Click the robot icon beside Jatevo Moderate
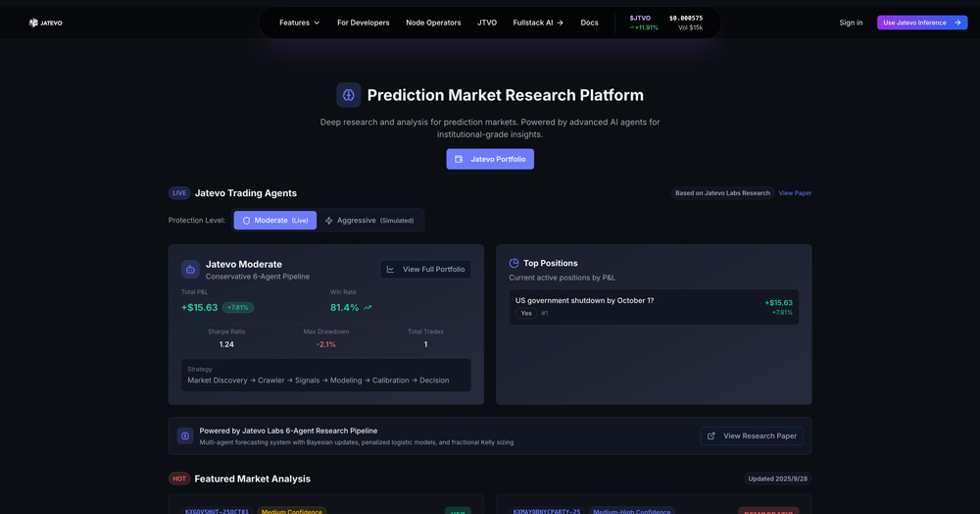The image size is (980, 514). tap(190, 270)
